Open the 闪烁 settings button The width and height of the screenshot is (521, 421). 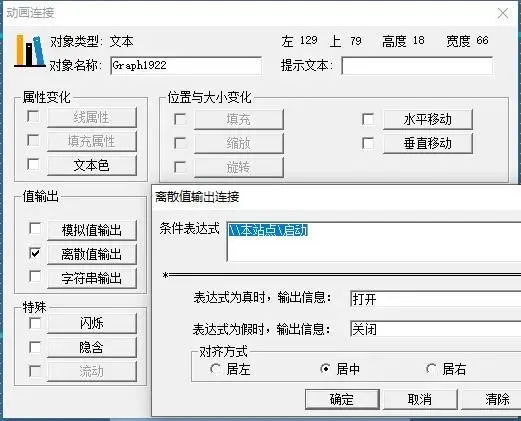92,323
